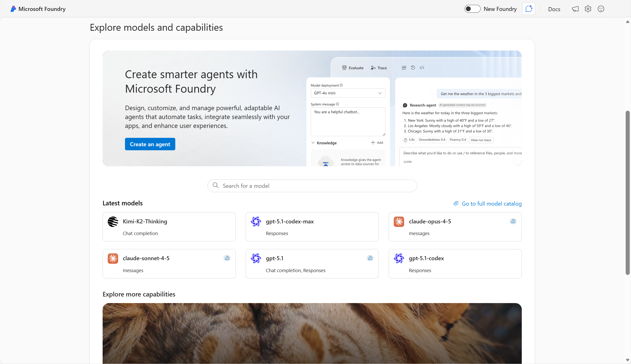This screenshot has width=631, height=364.
Task: Click benchmark chart icon on gpt-5.1 card
Action: 370,258
